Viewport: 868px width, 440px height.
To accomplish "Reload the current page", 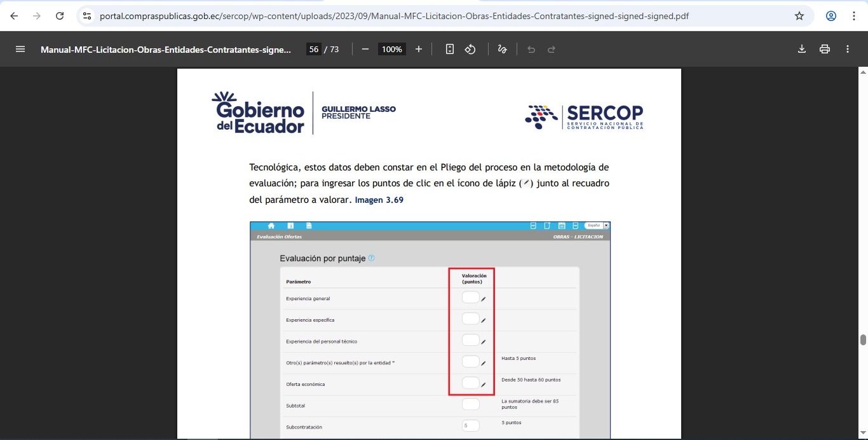I will click(60, 16).
